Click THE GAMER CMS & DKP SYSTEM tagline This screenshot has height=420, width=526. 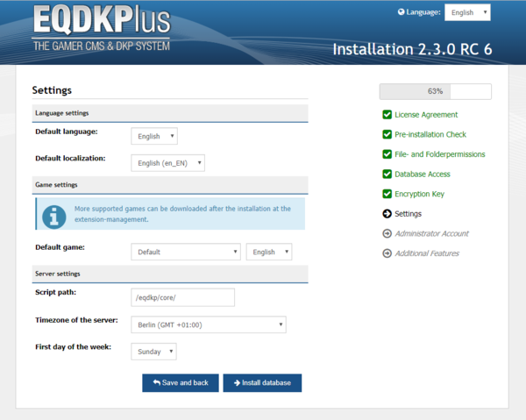coord(102,46)
